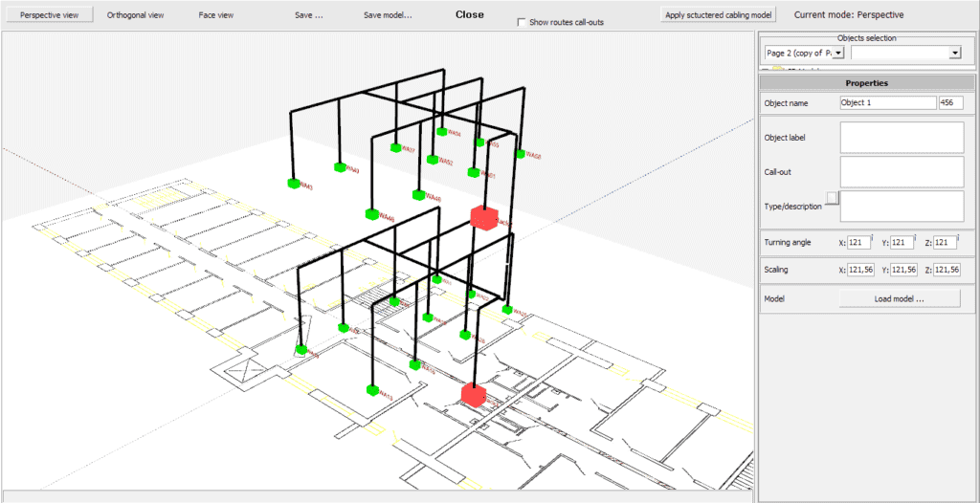
Task: Pick the green outlet cube WA68
Action: click(521, 153)
